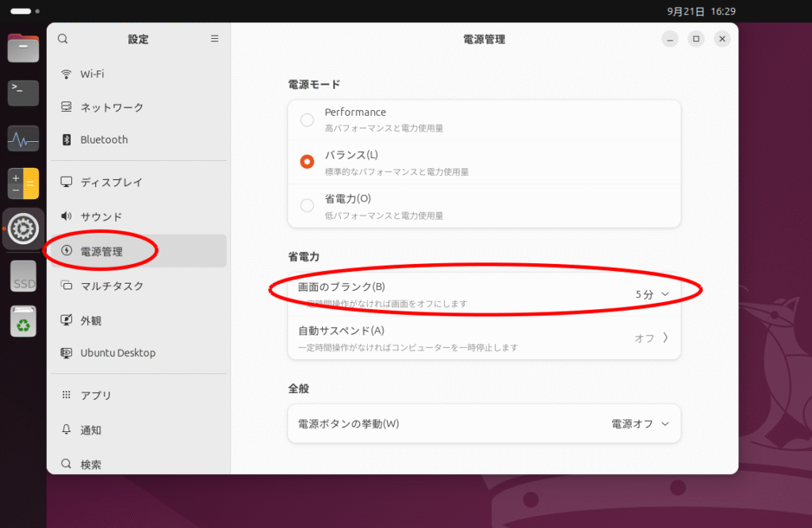Click the 全般 section heading
This screenshot has height=528, width=812.
298,388
